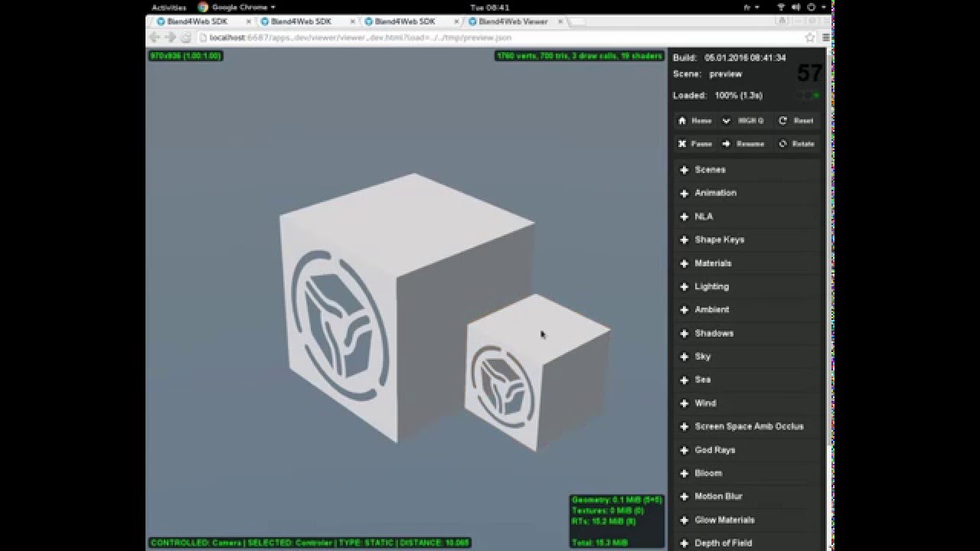Expand the Scenes section

click(x=747, y=170)
